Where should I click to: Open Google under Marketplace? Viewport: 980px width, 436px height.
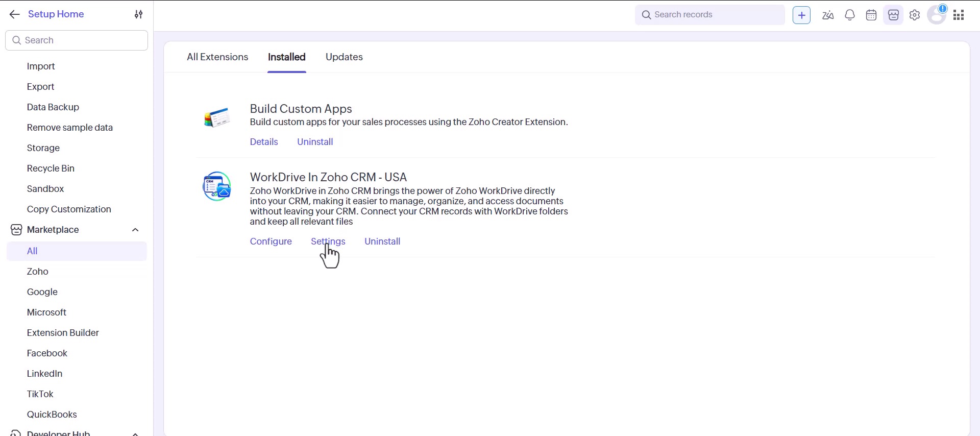[42, 292]
